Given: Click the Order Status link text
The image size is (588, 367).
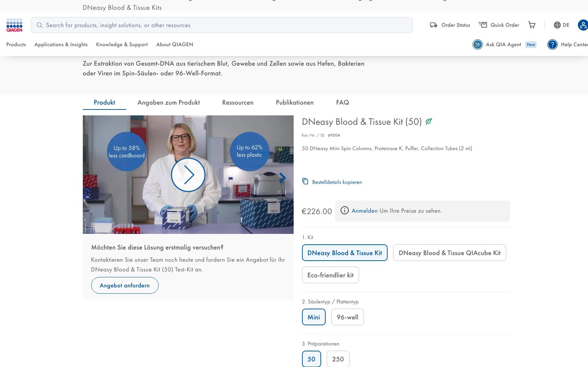Looking at the screenshot, I should (455, 25).
